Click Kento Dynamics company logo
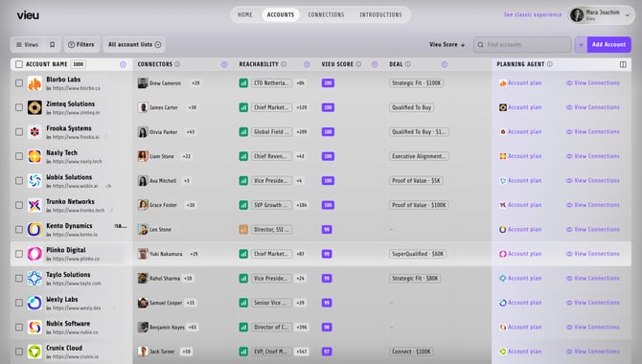 pyautogui.click(x=34, y=229)
